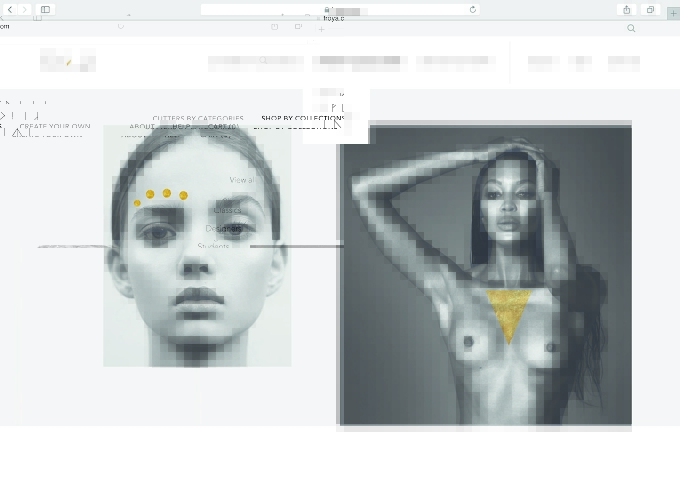
Task: Add a new tab with plus button
Action: [673, 13]
